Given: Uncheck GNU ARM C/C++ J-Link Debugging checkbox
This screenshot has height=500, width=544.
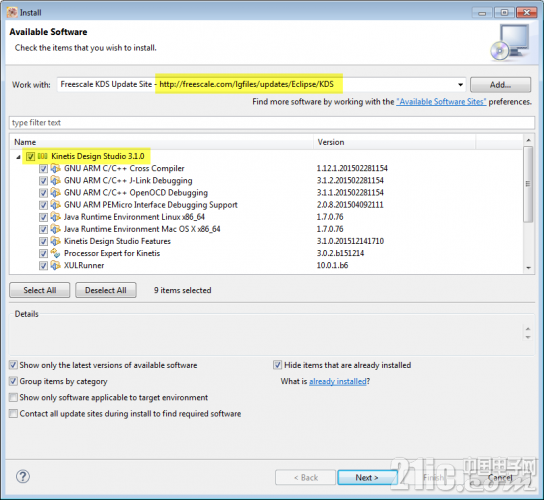Looking at the screenshot, I should [43, 181].
